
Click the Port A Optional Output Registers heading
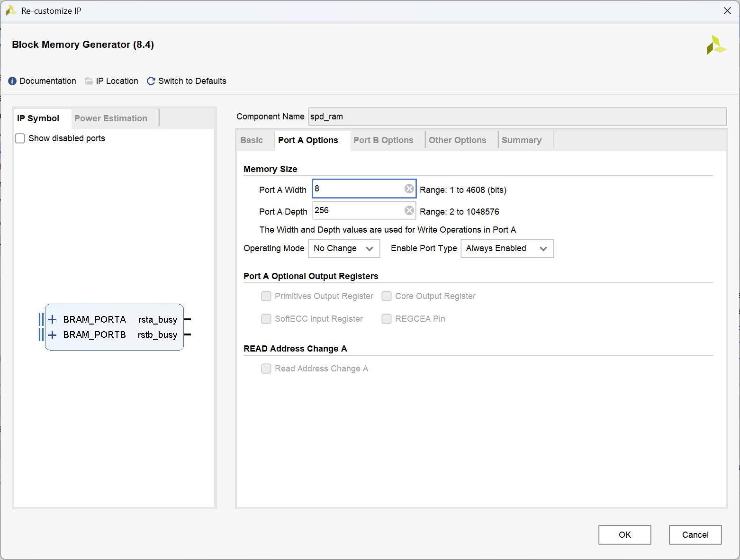(x=311, y=276)
